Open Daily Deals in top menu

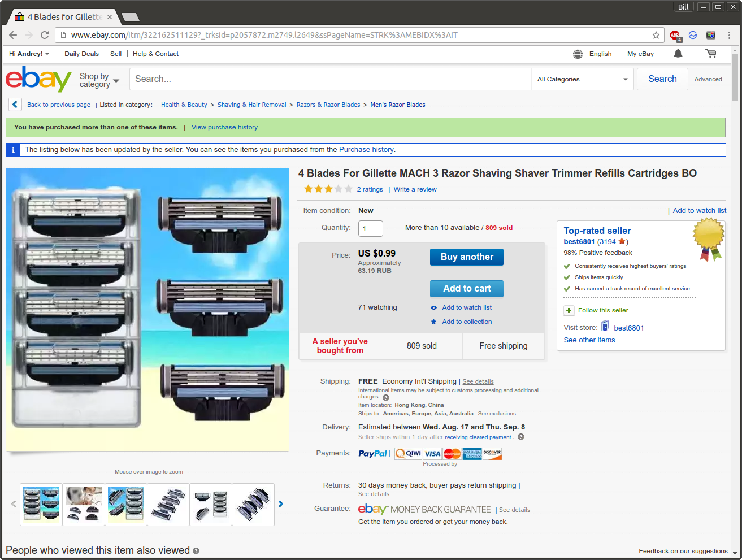tap(81, 54)
